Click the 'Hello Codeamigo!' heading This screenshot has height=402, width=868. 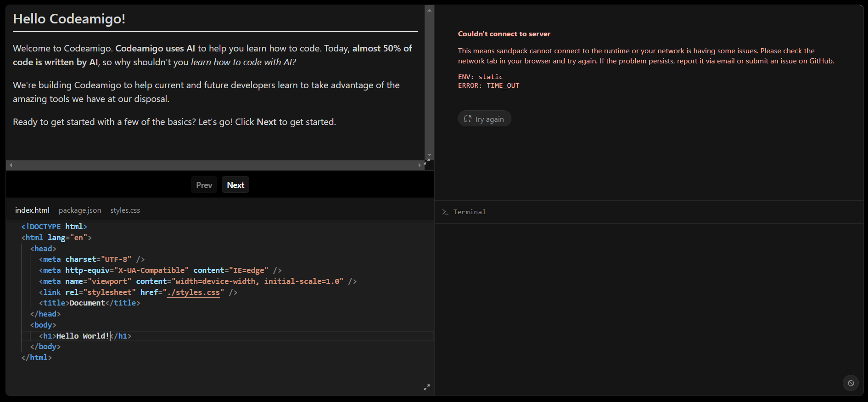(x=69, y=19)
